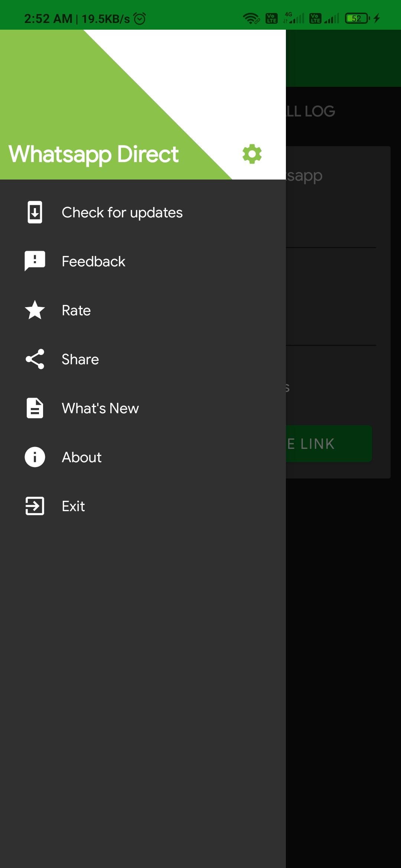Tap the About info icon
The image size is (401, 868).
click(x=35, y=457)
